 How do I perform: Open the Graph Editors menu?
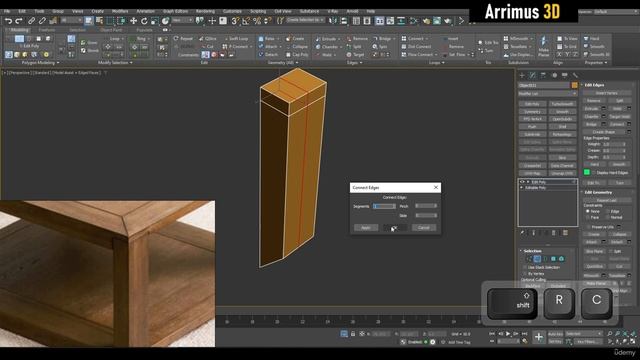pyautogui.click(x=175, y=11)
